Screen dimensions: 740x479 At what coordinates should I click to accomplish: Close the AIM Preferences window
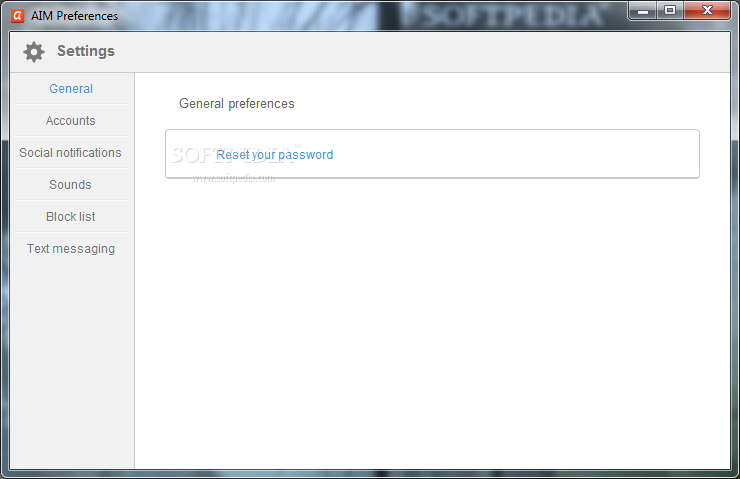pos(707,10)
